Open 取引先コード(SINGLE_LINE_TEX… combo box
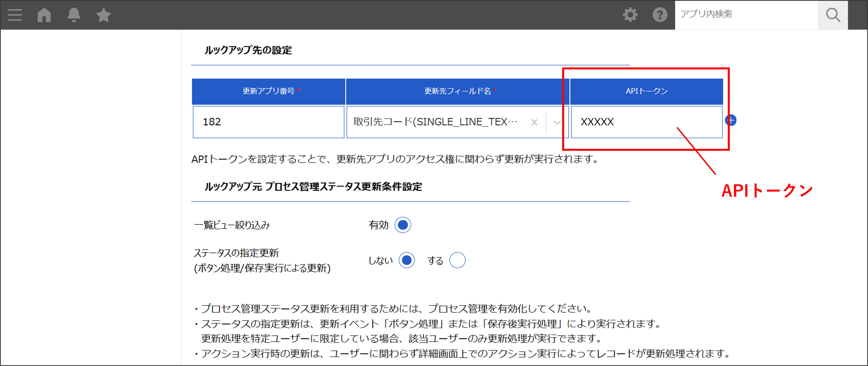Screen dimensions: 868x366 point(435,122)
